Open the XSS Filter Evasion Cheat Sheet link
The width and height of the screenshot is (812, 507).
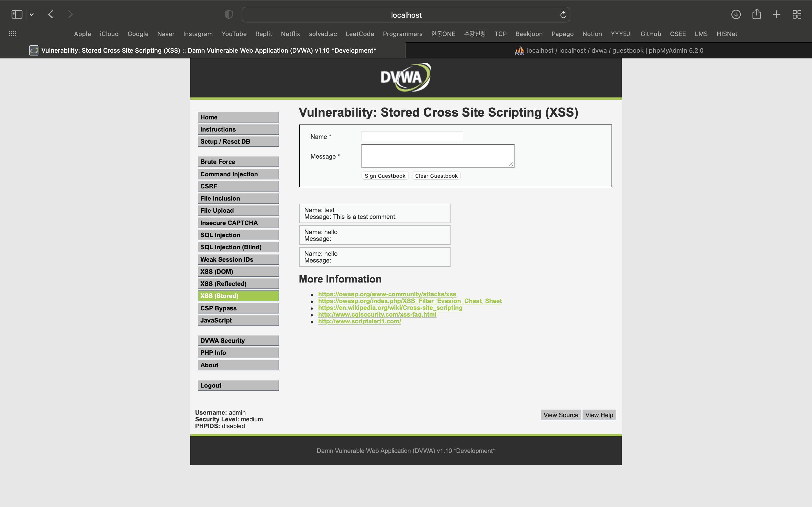coord(410,301)
